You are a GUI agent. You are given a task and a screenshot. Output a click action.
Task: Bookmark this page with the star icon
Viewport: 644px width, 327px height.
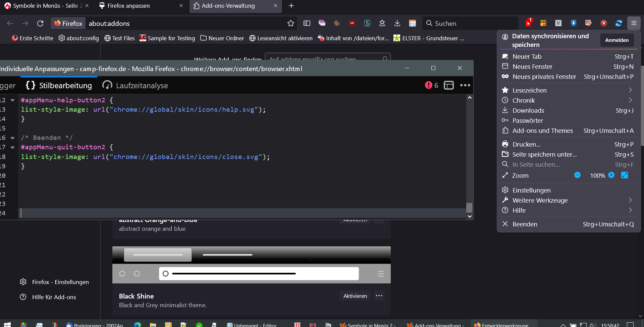coord(290,23)
